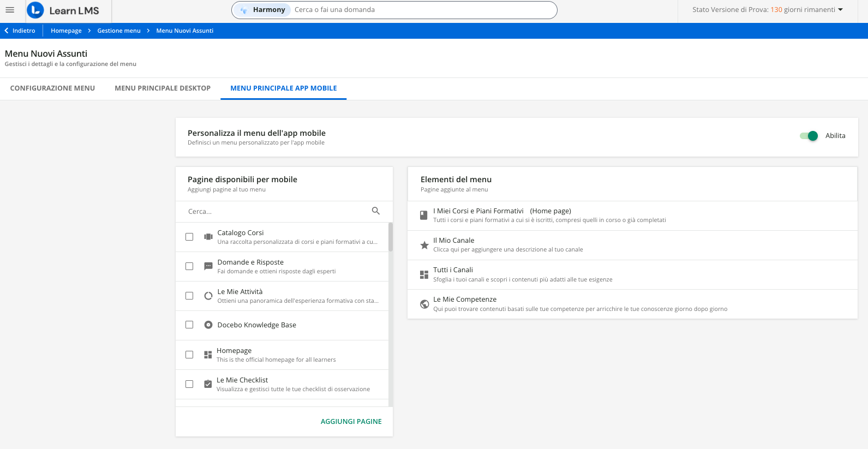Click the available pages list scrollbar
Image resolution: width=868 pixels, height=449 pixels.
pos(391,237)
